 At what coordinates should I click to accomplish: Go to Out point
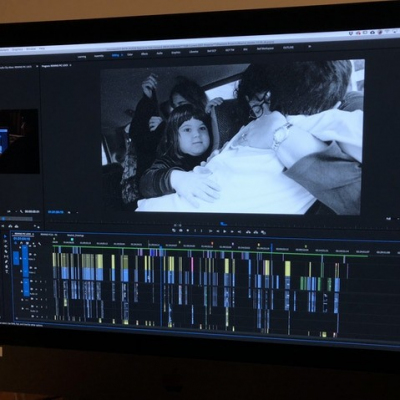coord(239,232)
